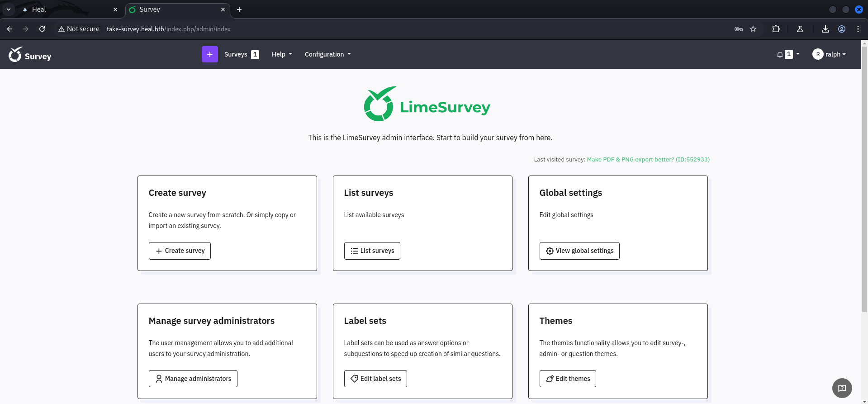Image resolution: width=868 pixels, height=404 pixels.
Task: Open the Surveys menu item
Action: (x=236, y=54)
